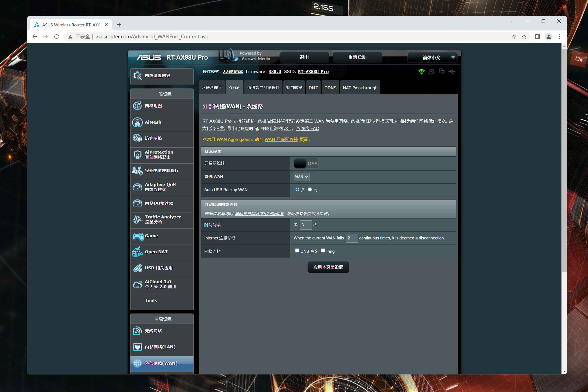The image size is (588, 392).
Task: Check the DNS query checkbox
Action: point(297,251)
